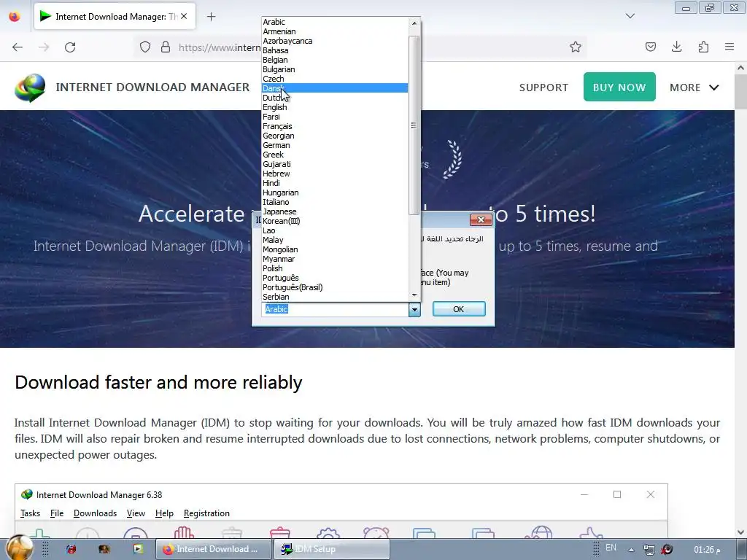Viewport: 747px width, 560px height.
Task: Choose Greek from the list
Action: (x=335, y=155)
